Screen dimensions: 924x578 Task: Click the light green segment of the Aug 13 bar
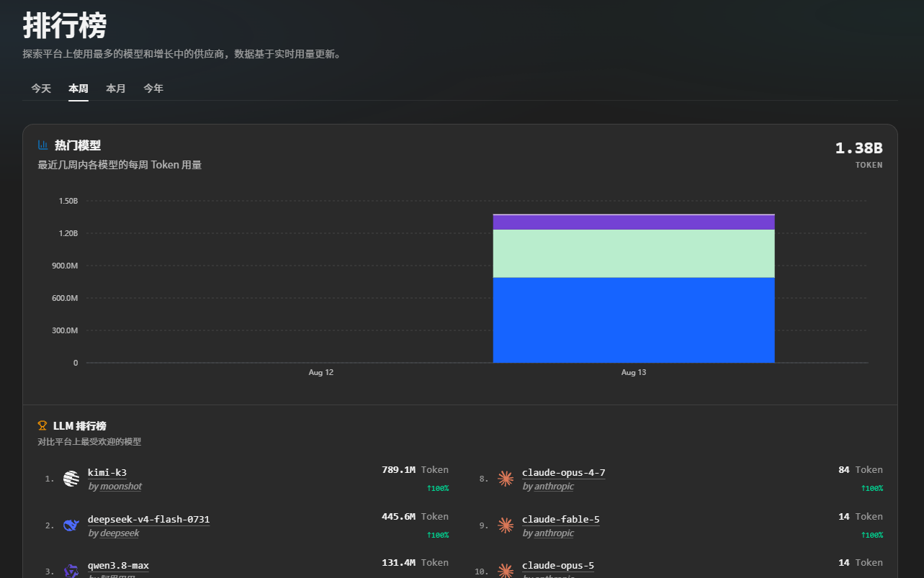[634, 253]
